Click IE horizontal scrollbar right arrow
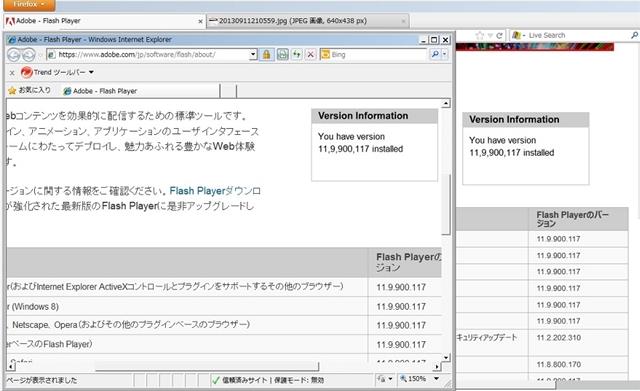 point(437,366)
